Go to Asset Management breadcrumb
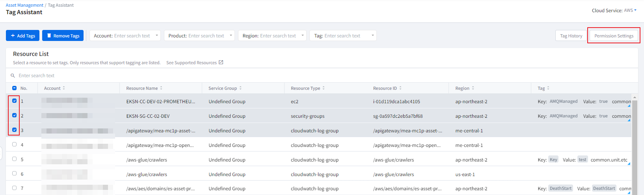This screenshot has height=195, width=644. point(24,5)
